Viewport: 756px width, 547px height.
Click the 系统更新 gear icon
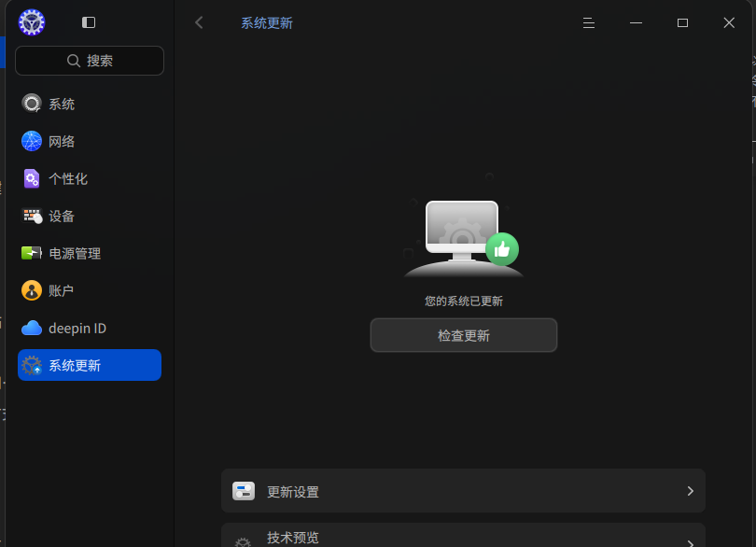tap(32, 366)
